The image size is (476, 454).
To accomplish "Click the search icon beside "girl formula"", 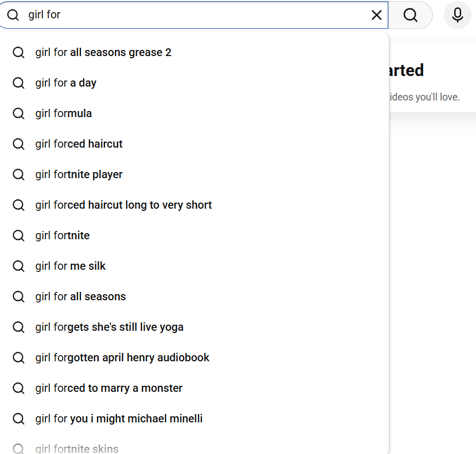I will click(19, 113).
